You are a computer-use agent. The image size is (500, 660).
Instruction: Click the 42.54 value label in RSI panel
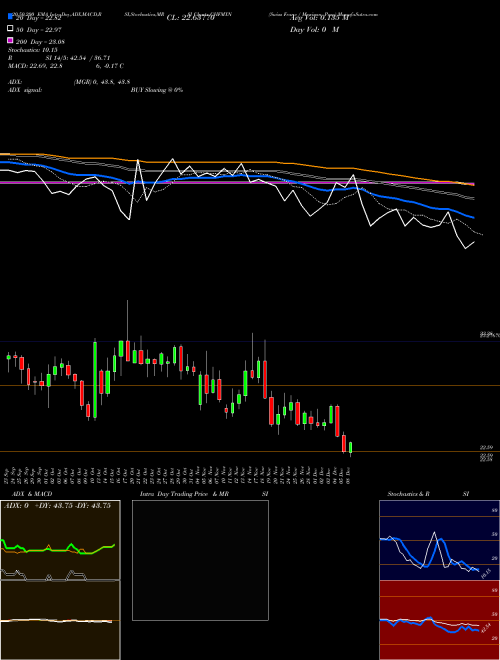485,629
